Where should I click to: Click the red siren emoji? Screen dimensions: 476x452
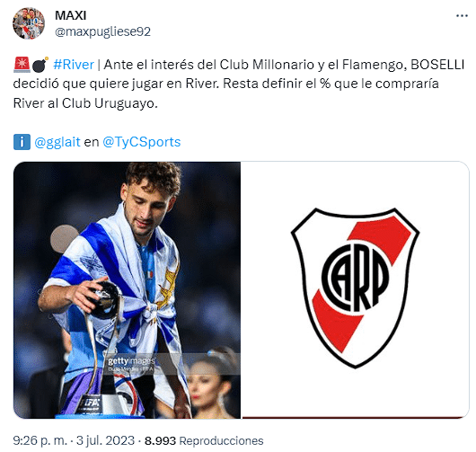[x=22, y=65]
